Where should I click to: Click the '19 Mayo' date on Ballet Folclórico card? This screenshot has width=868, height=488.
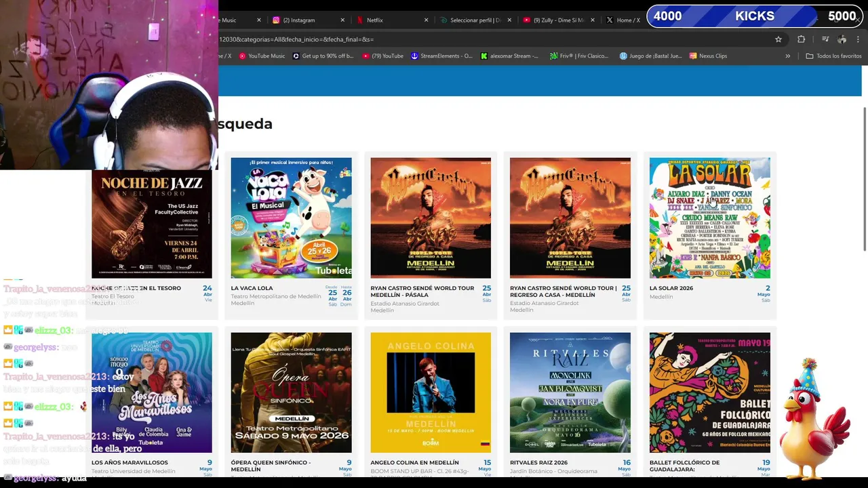[764, 467]
